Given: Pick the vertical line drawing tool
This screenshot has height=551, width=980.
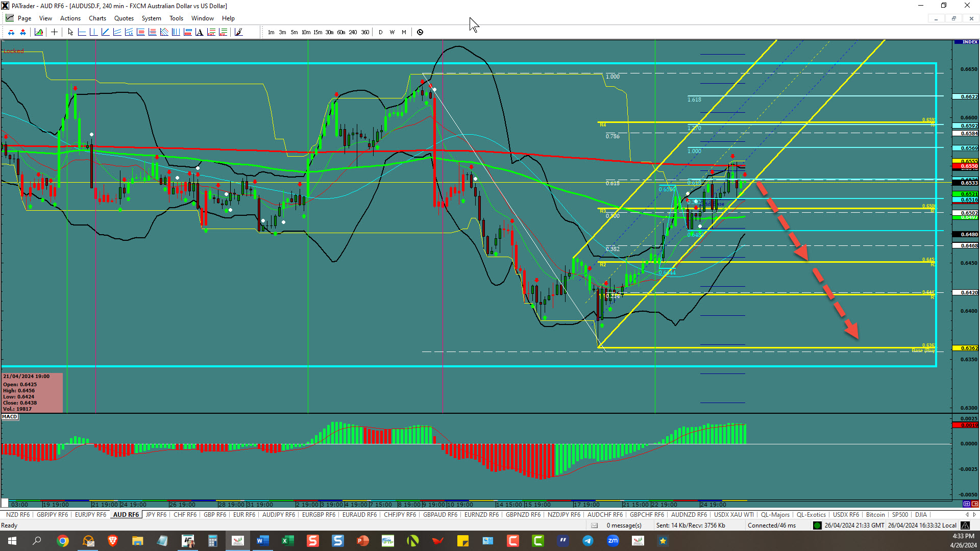Looking at the screenshot, I should 93,32.
